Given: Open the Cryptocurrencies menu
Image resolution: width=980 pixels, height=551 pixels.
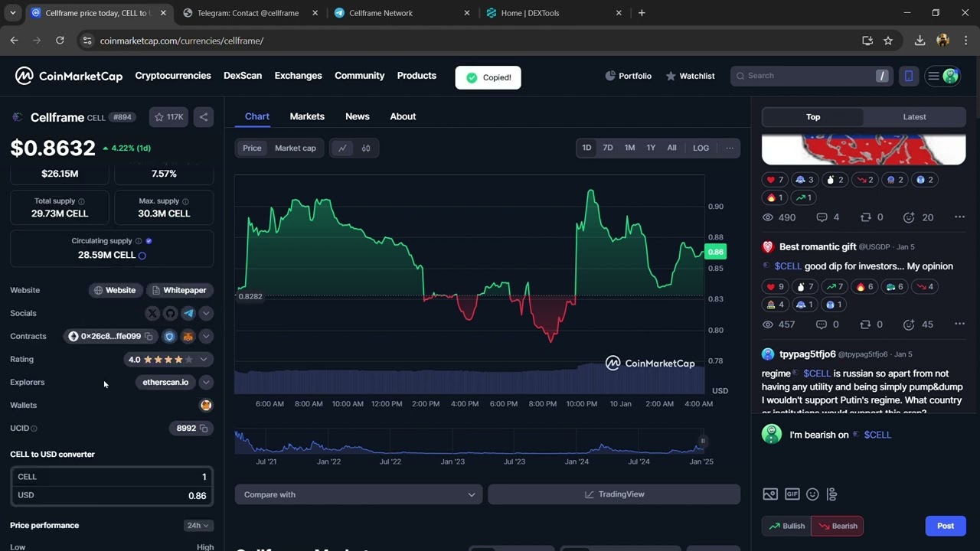Looking at the screenshot, I should pos(173,76).
